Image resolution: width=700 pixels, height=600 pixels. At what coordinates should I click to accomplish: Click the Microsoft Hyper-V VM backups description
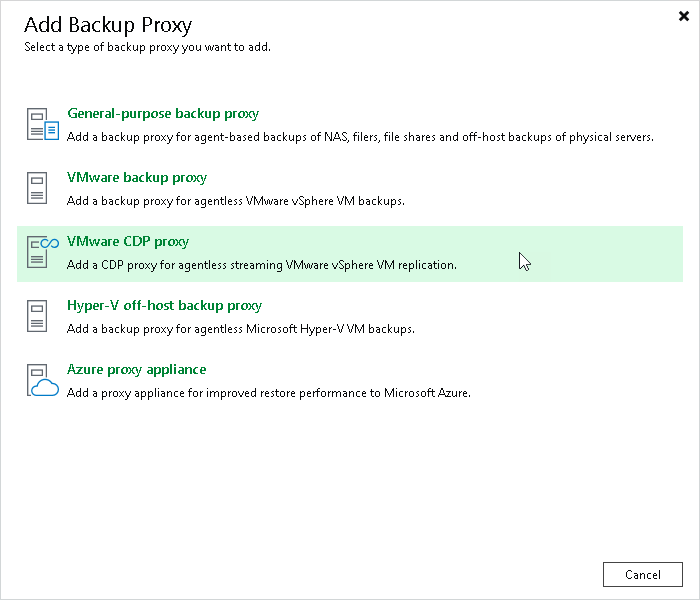(241, 329)
